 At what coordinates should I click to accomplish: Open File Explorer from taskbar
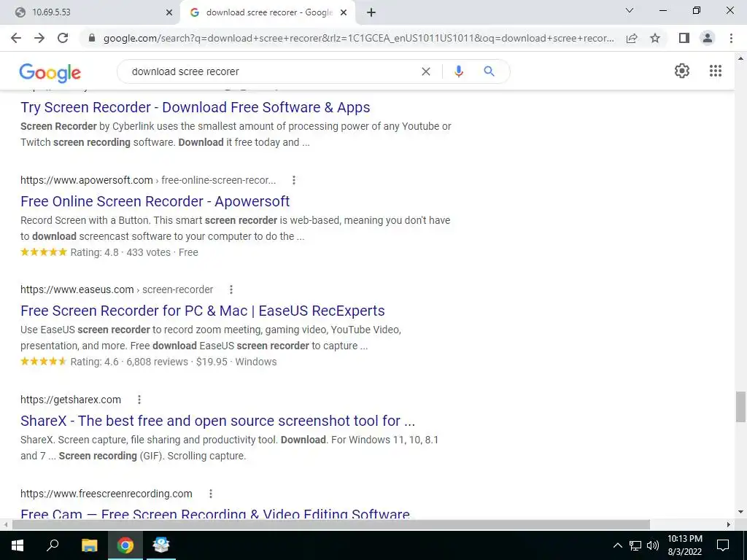point(89,545)
